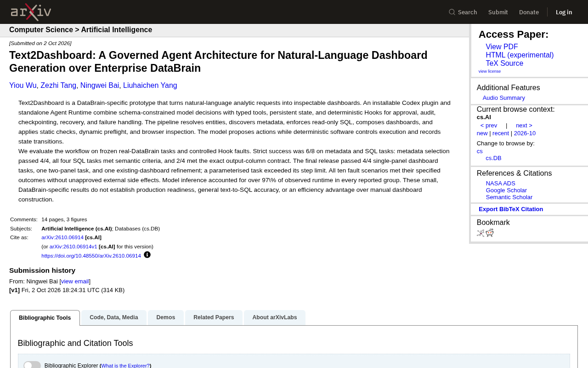Open author Ningwei Bai's page
Viewport: 588px width, 368px height.
[x=100, y=86]
